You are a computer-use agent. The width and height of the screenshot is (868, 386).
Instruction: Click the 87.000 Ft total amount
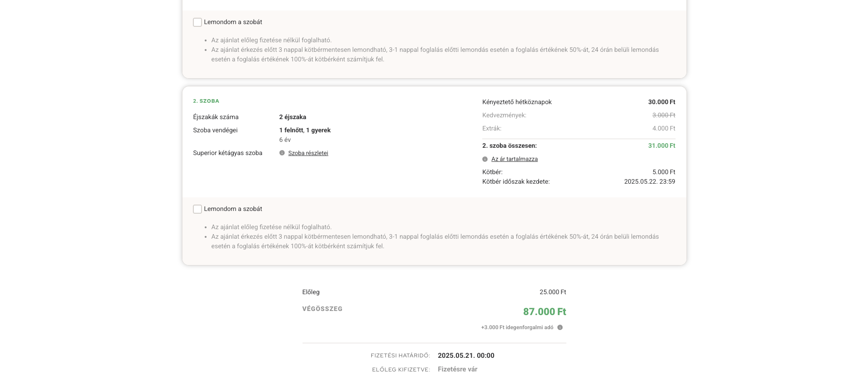[544, 312]
